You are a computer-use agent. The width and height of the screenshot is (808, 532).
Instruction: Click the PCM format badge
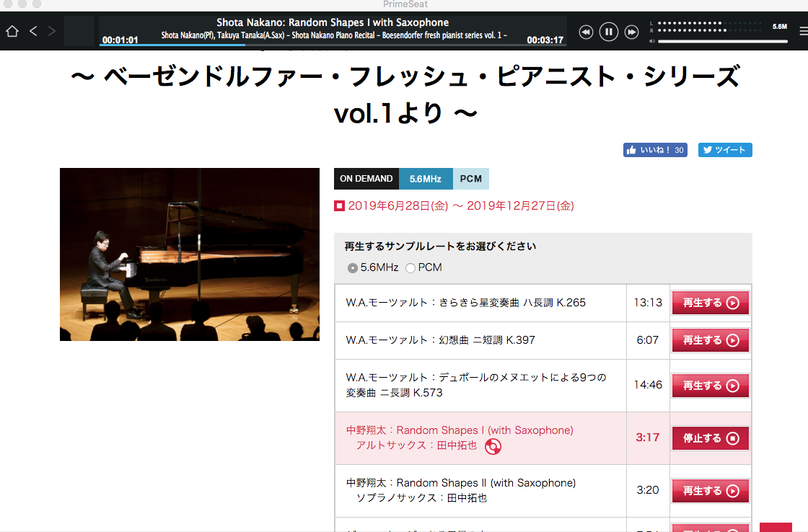(x=471, y=179)
